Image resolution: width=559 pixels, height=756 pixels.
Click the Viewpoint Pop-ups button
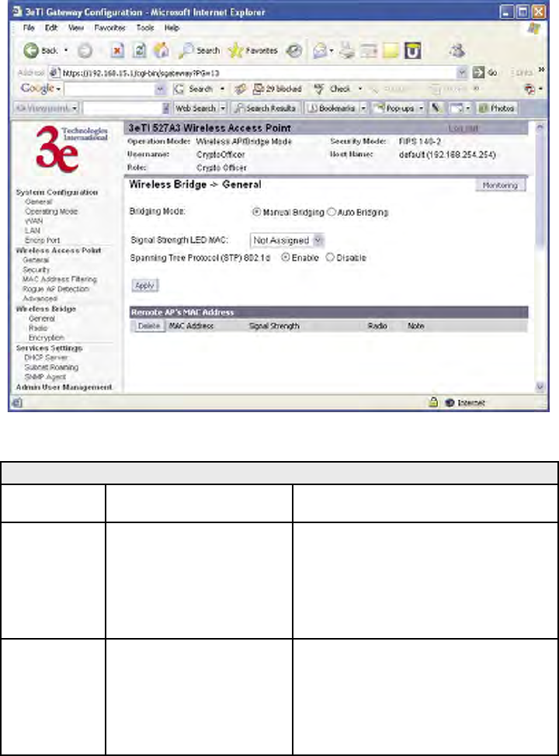click(395, 108)
